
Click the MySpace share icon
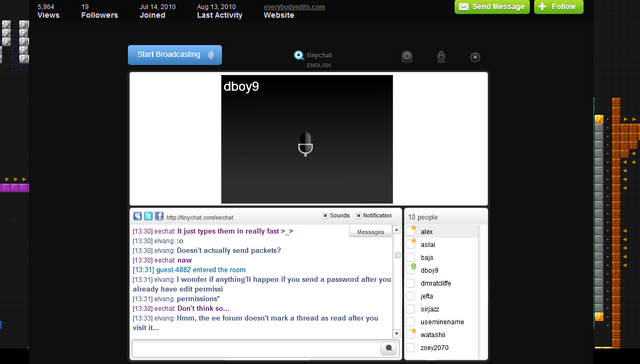click(138, 216)
